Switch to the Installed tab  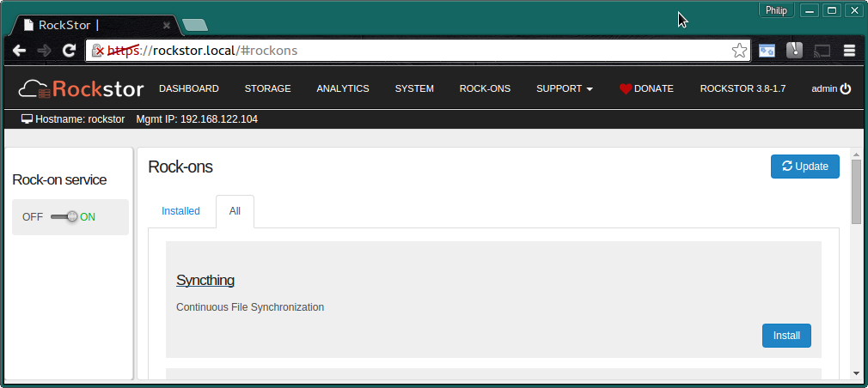(180, 211)
